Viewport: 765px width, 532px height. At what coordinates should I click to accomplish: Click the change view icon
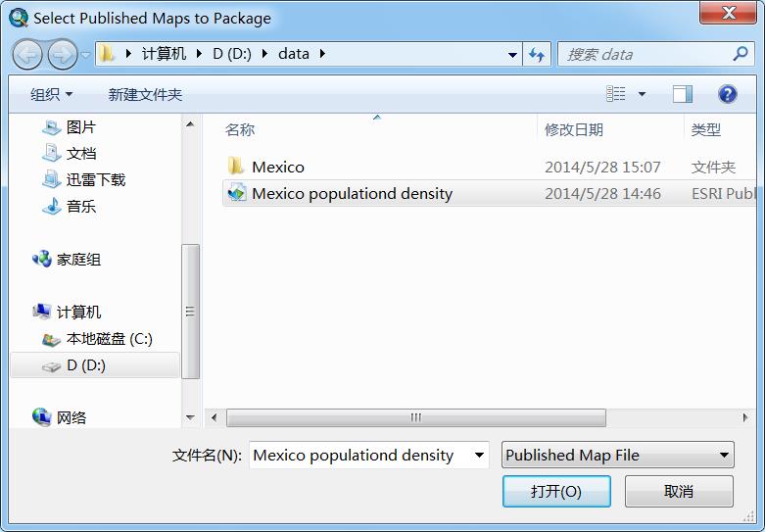616,93
